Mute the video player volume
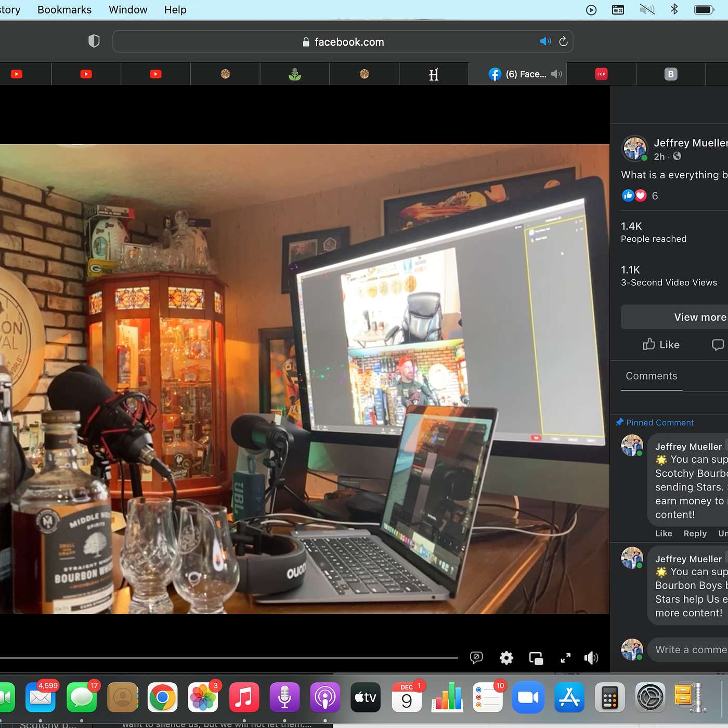This screenshot has height=728, width=728. click(591, 658)
